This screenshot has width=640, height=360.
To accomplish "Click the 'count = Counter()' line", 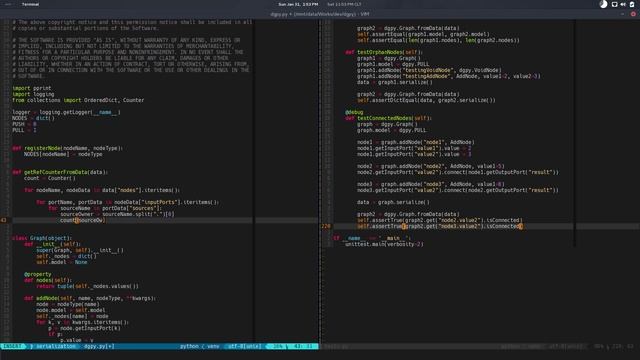I will click(50, 178).
